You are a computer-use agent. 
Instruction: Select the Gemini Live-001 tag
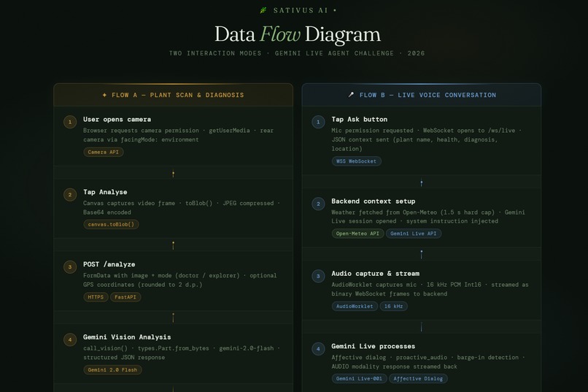point(359,379)
